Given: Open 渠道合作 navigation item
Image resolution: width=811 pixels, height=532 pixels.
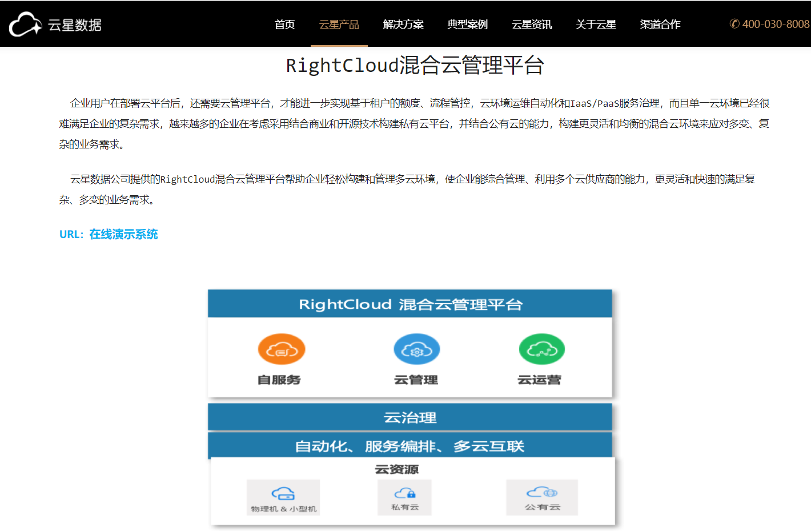Looking at the screenshot, I should [x=660, y=25].
